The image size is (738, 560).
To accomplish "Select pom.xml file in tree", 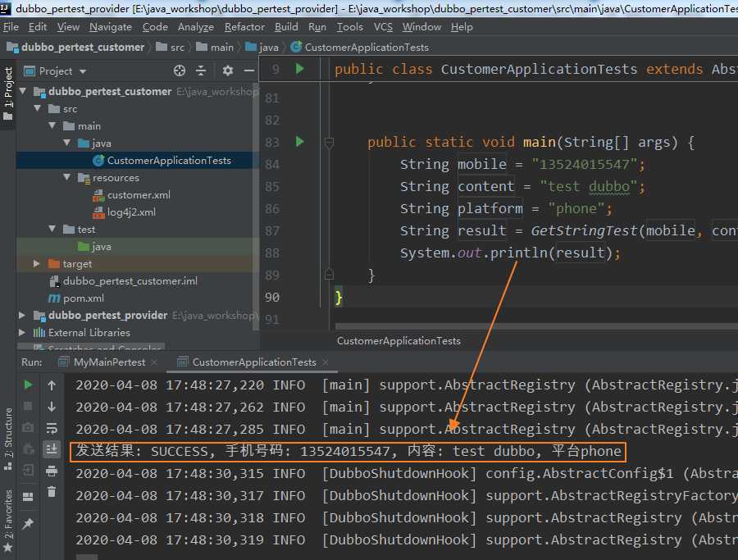I will tap(84, 298).
